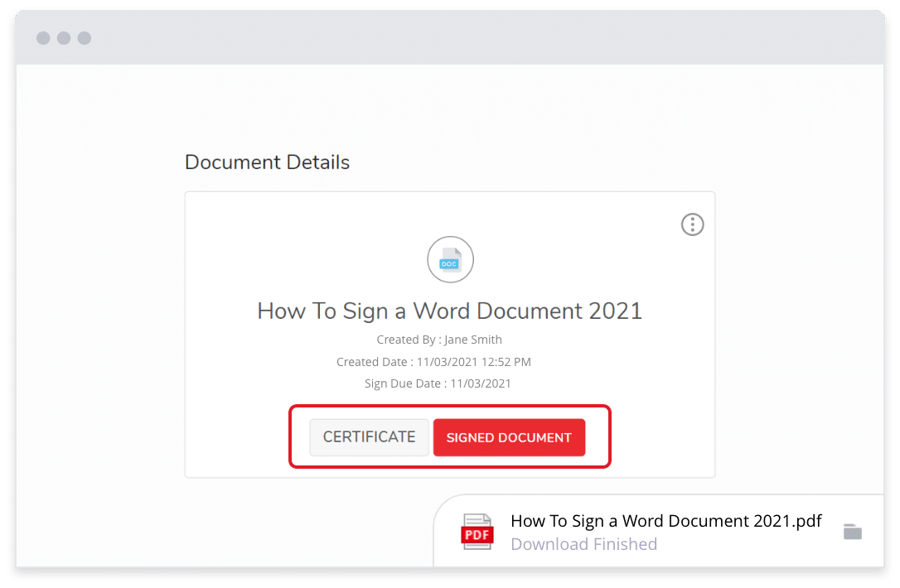
Task: Download the Signed Document
Action: [x=509, y=438]
